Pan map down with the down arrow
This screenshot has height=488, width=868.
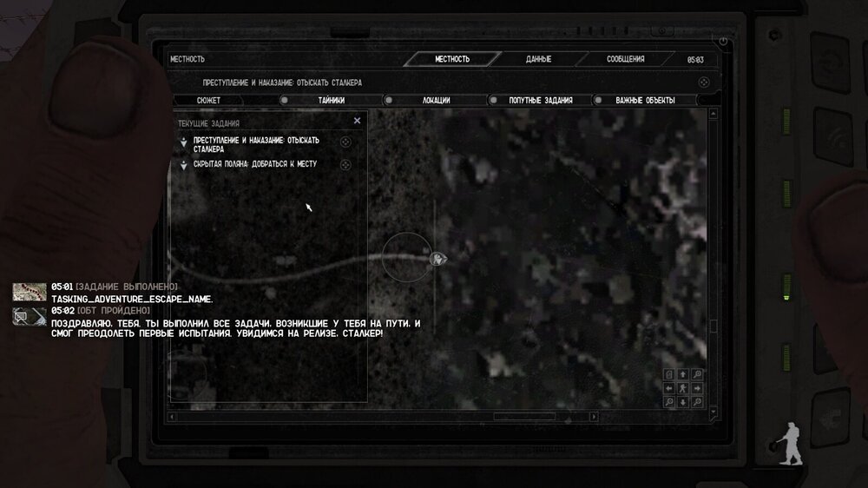pos(684,402)
